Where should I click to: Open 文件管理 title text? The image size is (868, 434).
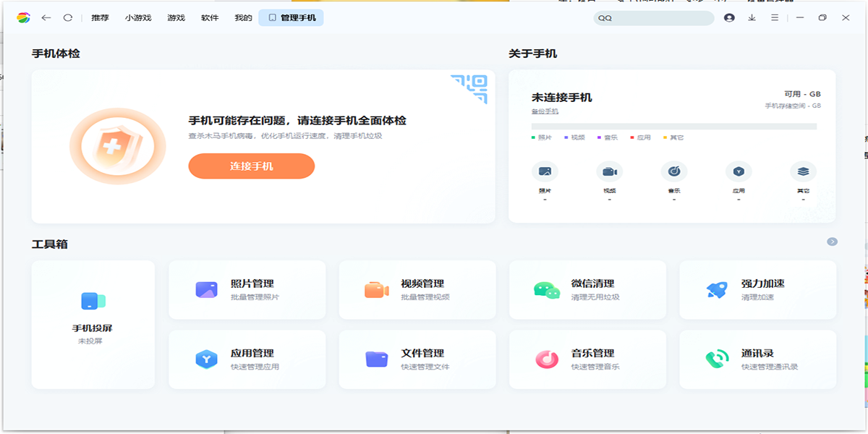click(422, 353)
